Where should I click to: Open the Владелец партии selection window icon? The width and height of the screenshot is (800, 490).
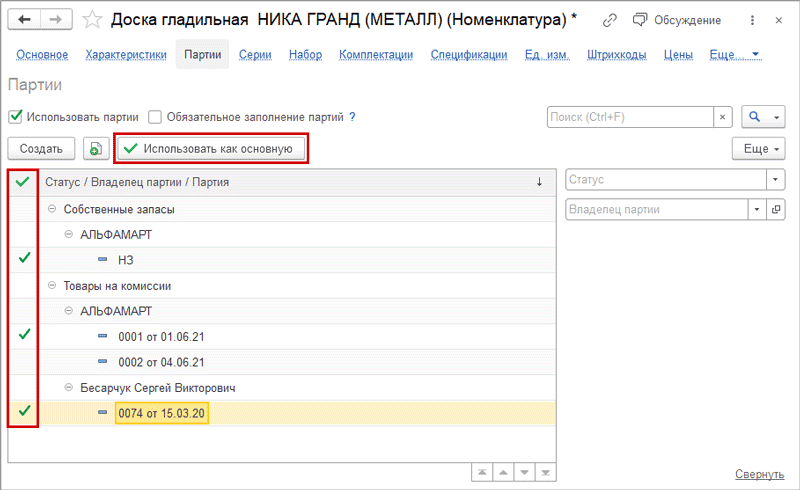coord(776,210)
